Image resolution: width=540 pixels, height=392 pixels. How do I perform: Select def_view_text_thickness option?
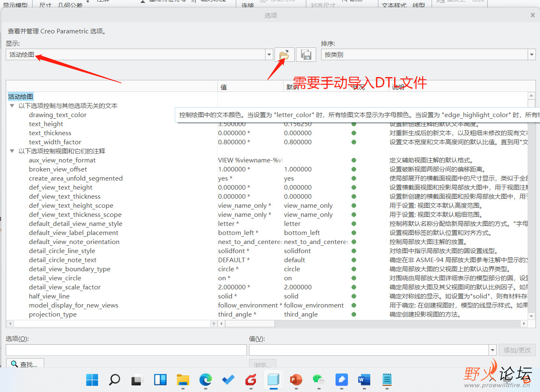[65, 197]
